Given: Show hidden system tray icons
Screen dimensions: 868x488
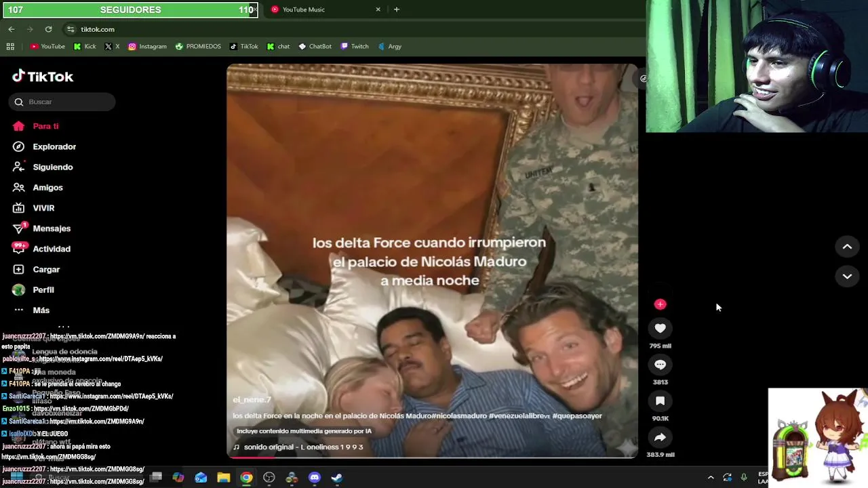Looking at the screenshot, I should [711, 478].
